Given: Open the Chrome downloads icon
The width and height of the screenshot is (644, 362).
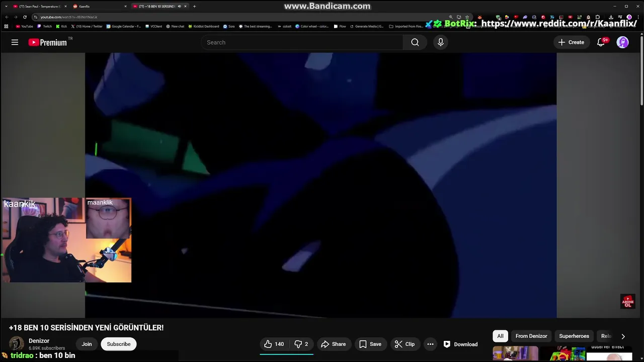Looking at the screenshot, I should [611, 17].
